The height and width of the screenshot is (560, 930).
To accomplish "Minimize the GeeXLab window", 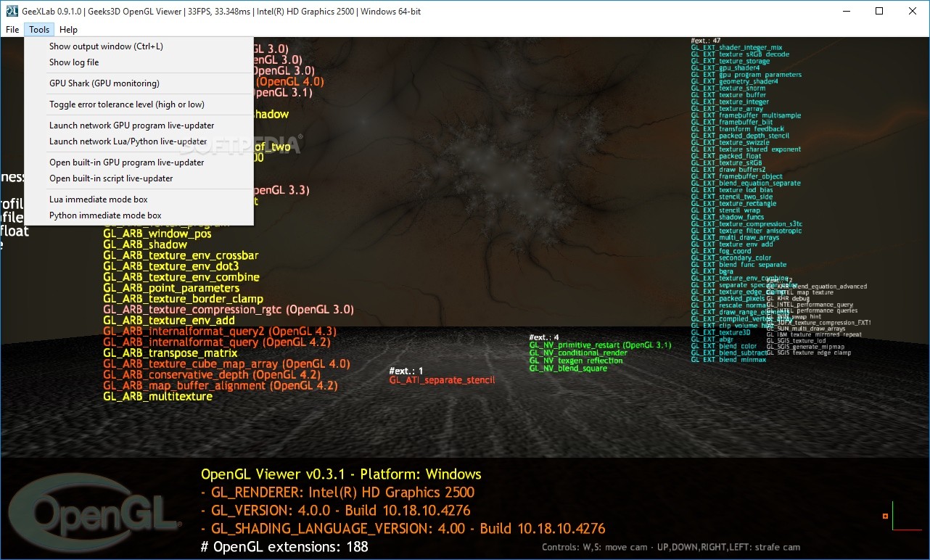I will click(x=845, y=11).
